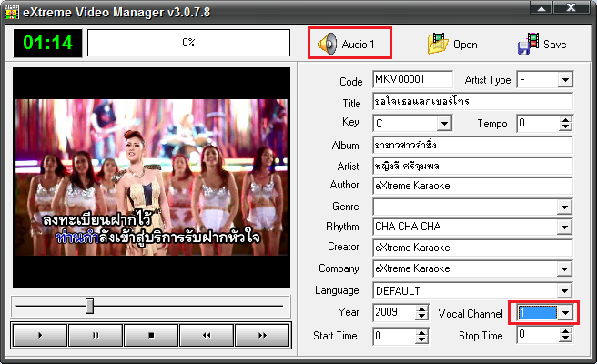Minimize the eXtreme Video Manager window
The height and width of the screenshot is (364, 597).
point(541,7)
